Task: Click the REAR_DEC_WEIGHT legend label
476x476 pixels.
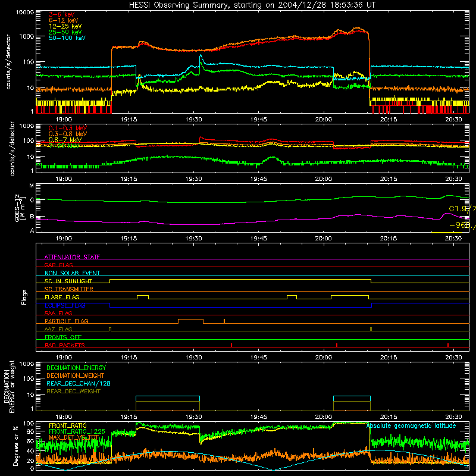Action: 73,392
